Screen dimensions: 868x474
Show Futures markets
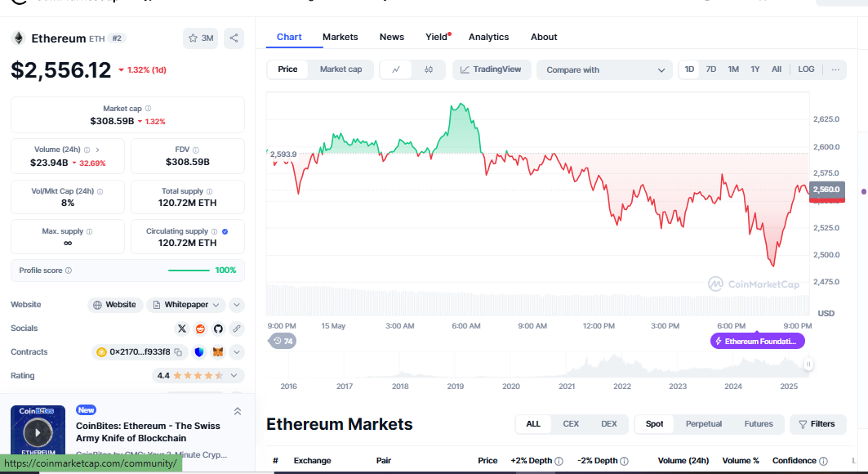coord(759,424)
